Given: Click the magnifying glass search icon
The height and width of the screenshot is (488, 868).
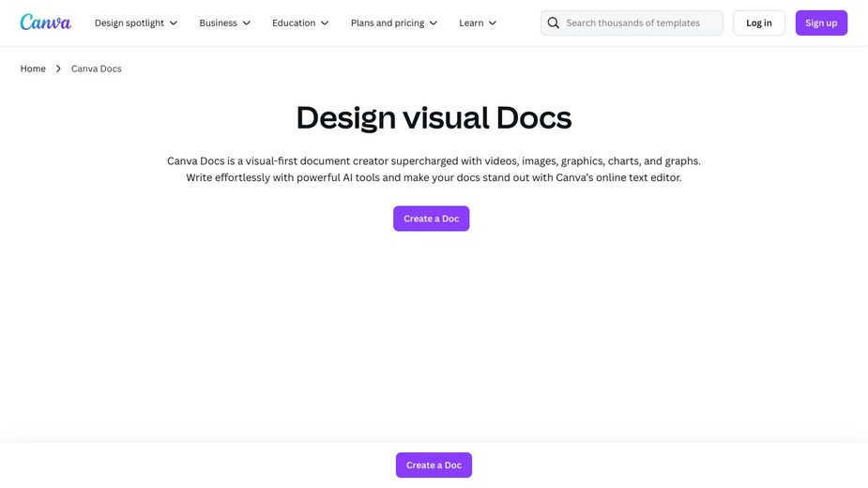Looking at the screenshot, I should pyautogui.click(x=554, y=23).
